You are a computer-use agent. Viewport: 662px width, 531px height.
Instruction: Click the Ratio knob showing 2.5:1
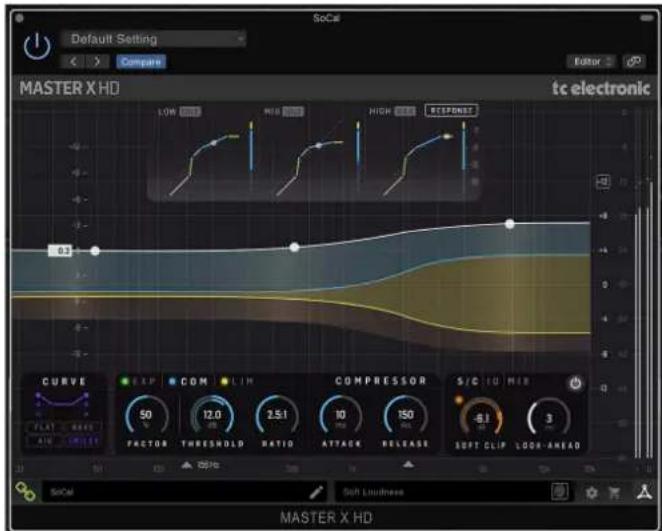tap(277, 417)
